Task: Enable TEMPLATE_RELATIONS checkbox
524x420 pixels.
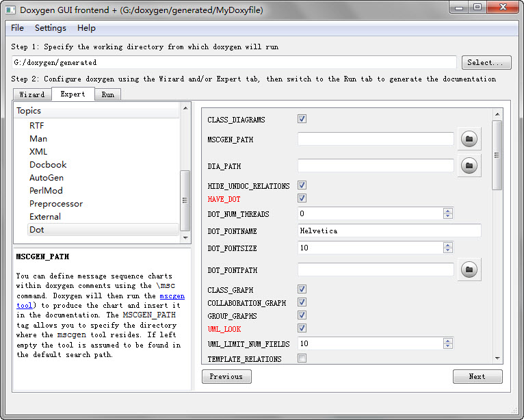Action: [302, 358]
